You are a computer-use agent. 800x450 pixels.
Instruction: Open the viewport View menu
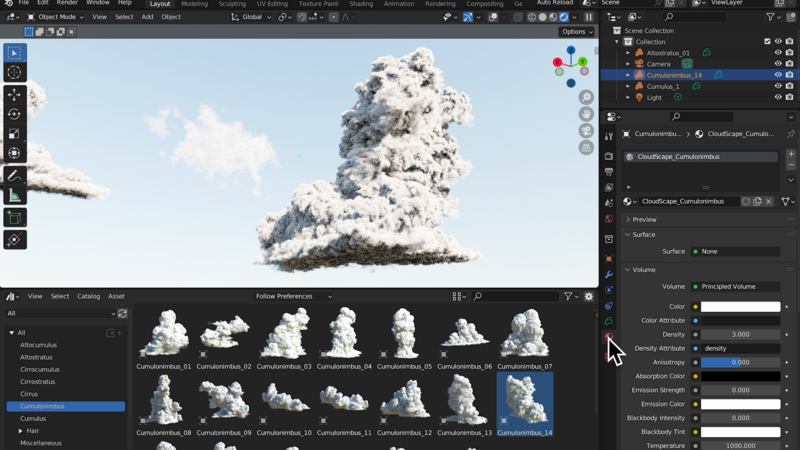tap(99, 17)
